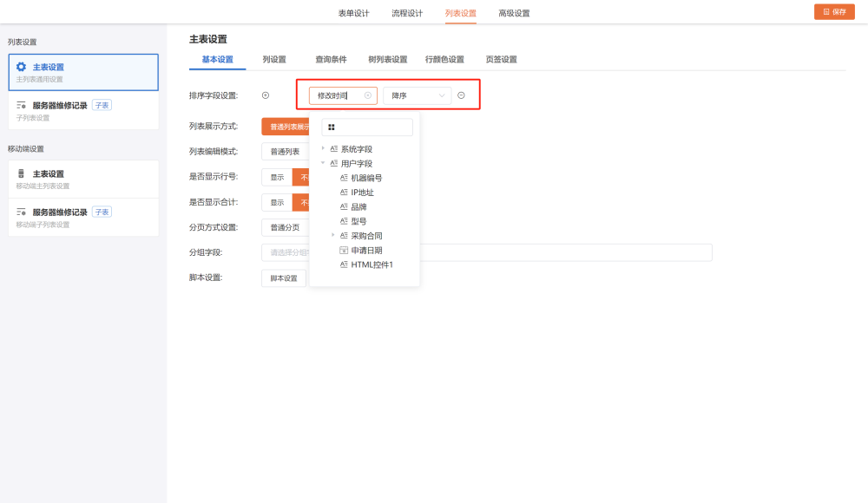868x503 pixels.
Task: Open the 高级设置 top tab
Action: pyautogui.click(x=514, y=13)
